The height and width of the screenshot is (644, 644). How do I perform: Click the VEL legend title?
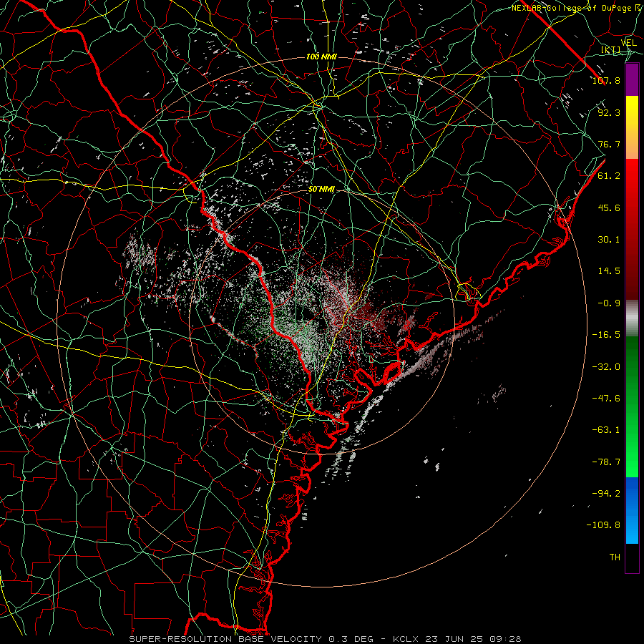coord(628,43)
